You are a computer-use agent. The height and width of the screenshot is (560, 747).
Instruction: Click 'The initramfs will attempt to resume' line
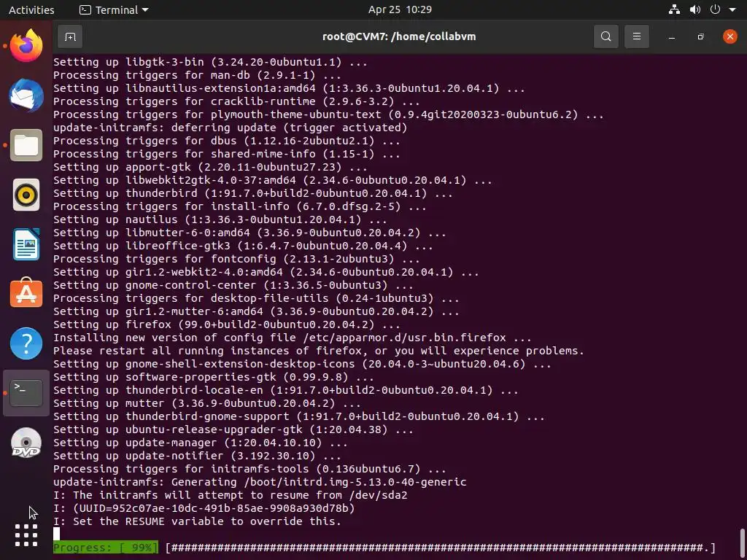230,495
